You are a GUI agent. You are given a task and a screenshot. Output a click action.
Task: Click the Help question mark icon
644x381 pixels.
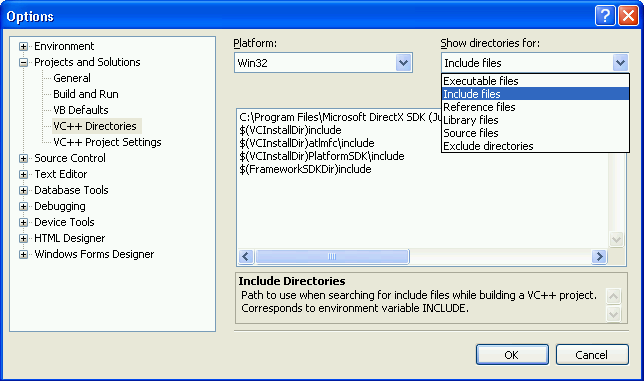(x=605, y=16)
